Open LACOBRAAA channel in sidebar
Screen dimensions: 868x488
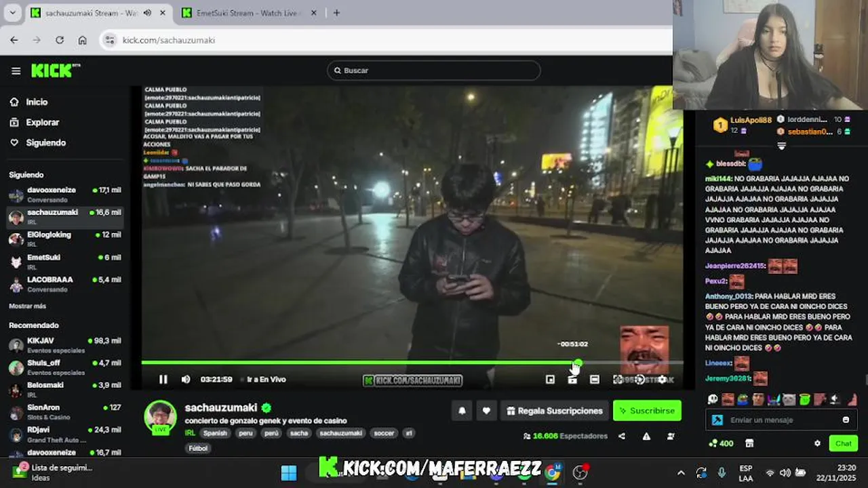[x=65, y=283]
